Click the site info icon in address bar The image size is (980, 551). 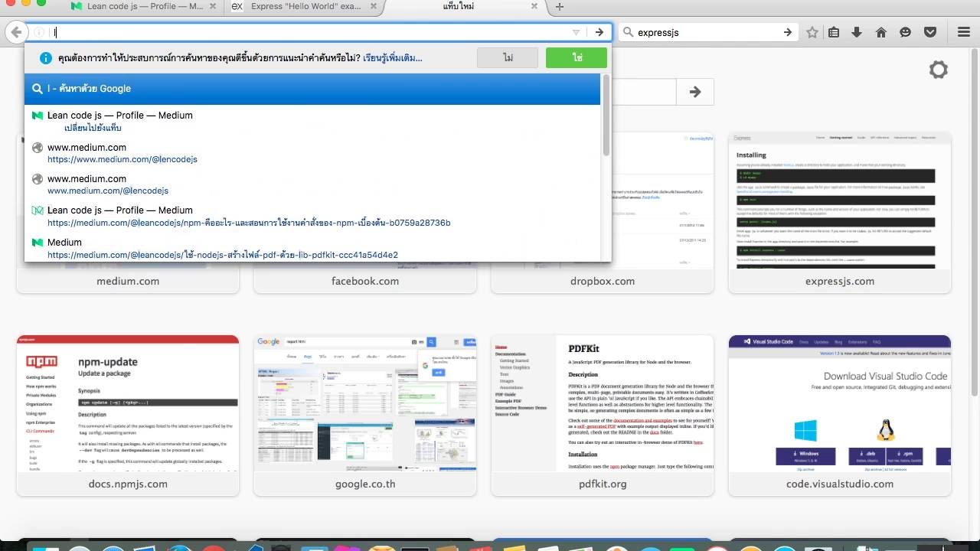(x=39, y=32)
